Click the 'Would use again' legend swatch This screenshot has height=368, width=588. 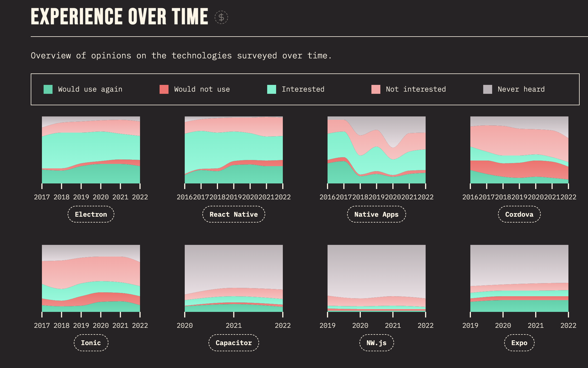click(x=48, y=89)
